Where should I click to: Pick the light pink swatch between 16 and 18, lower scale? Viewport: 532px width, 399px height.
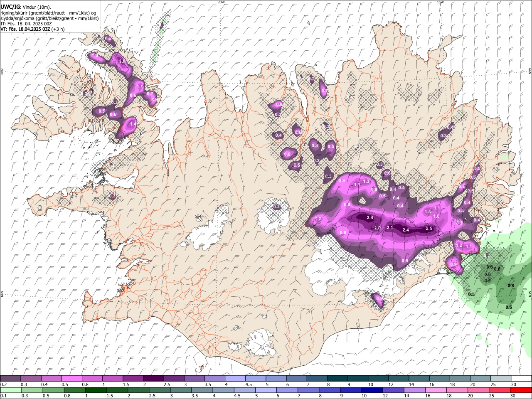[x=435, y=390]
